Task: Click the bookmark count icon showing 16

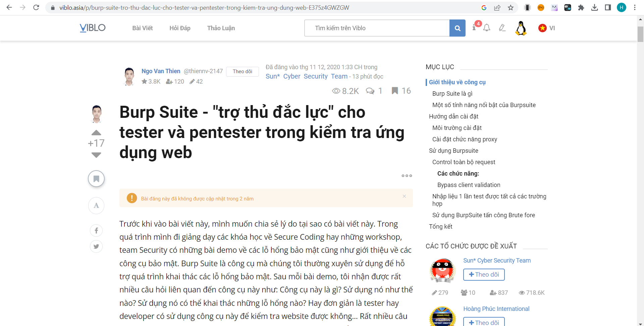Action: [395, 91]
